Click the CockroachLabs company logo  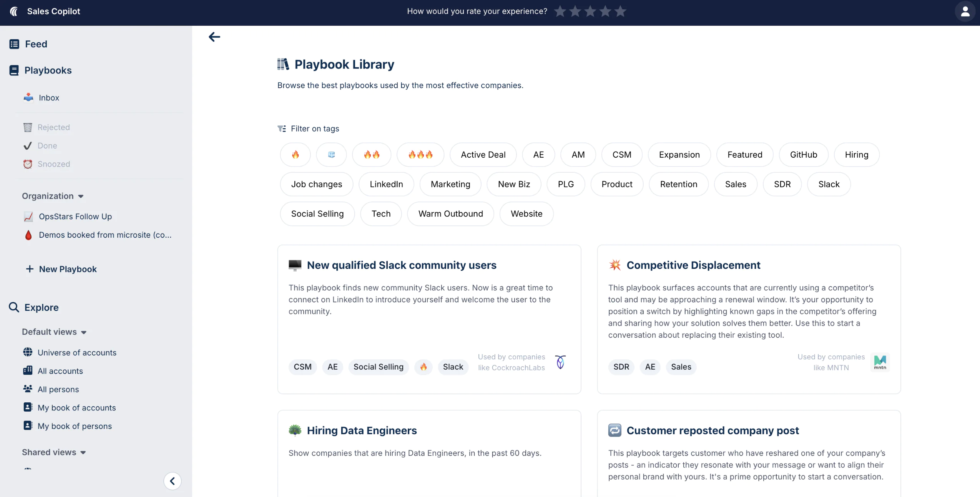561,362
